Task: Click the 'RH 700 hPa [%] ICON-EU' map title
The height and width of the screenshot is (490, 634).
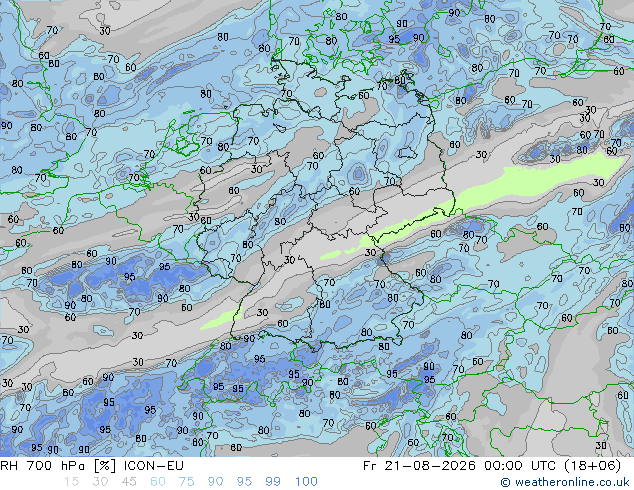Action: (x=92, y=466)
